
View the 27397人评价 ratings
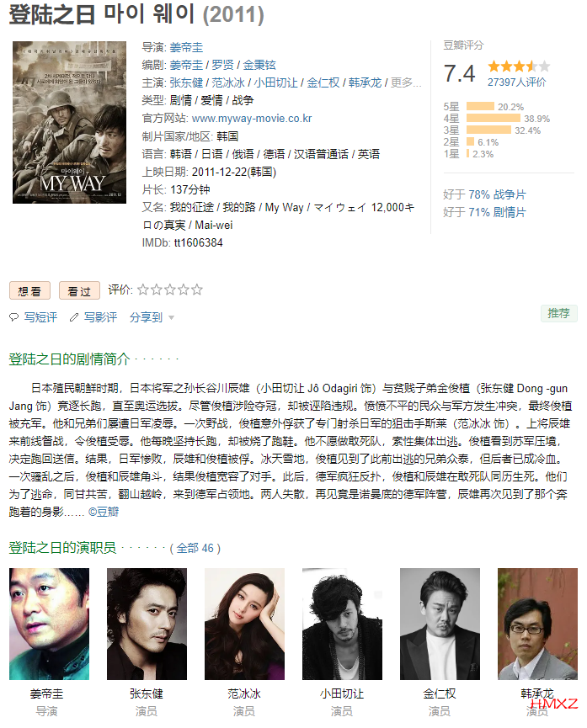pos(517,82)
